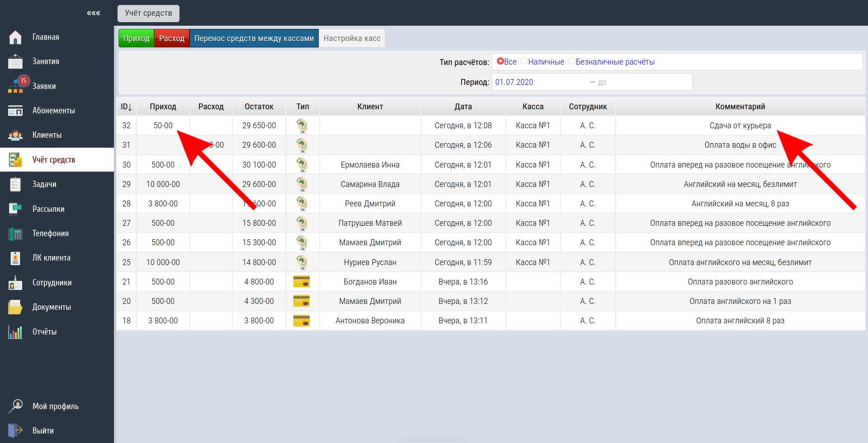This screenshot has width=868, height=443.
Task: Open the Занятия calendar icon
Action: coord(15,61)
